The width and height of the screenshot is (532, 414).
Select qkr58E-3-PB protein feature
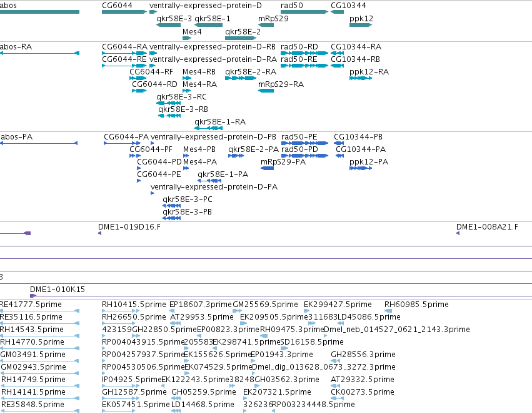click(x=171, y=218)
